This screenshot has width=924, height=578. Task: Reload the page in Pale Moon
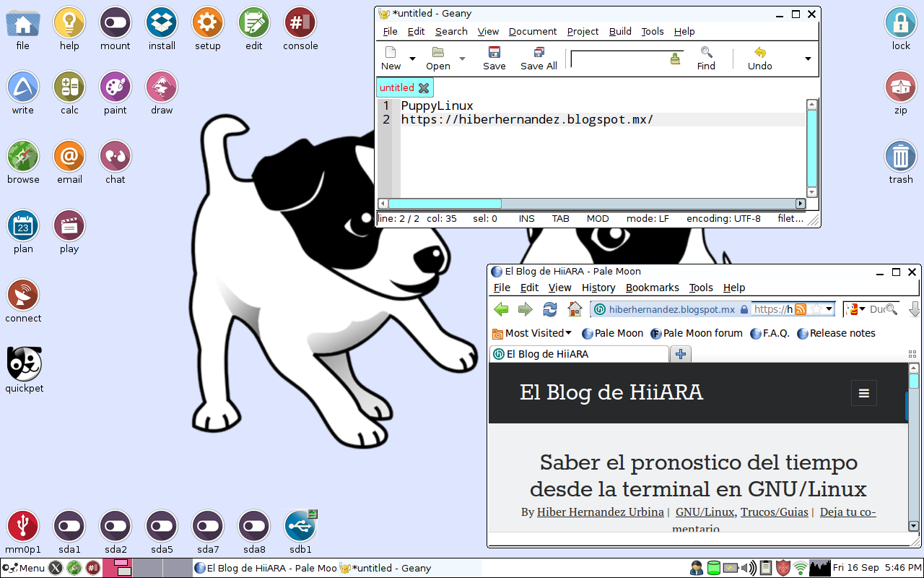click(550, 309)
